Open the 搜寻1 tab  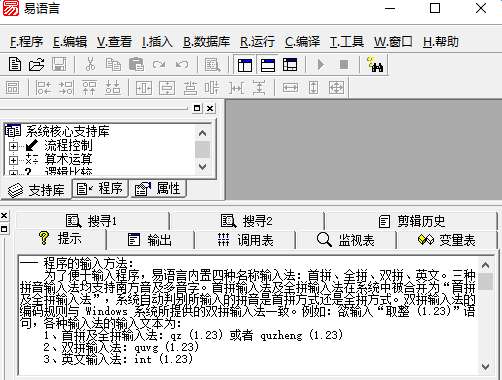(92, 221)
